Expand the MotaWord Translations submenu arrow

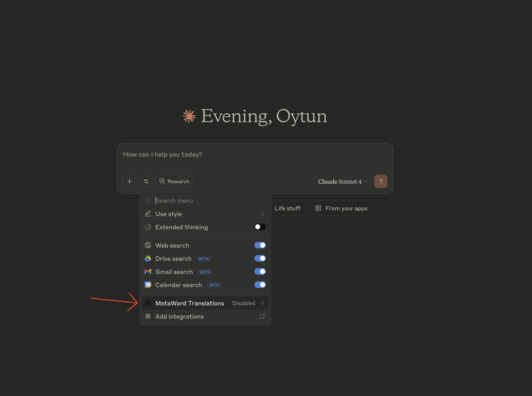(x=263, y=303)
